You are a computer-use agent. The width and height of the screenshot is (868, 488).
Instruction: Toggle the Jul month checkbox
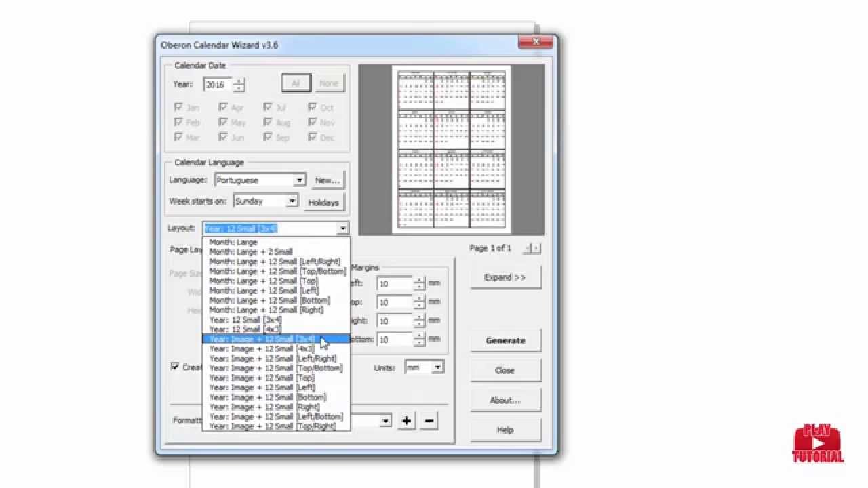(x=268, y=107)
